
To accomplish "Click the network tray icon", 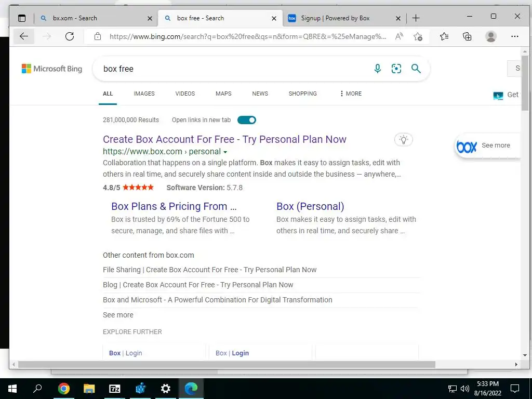I will 453,389.
